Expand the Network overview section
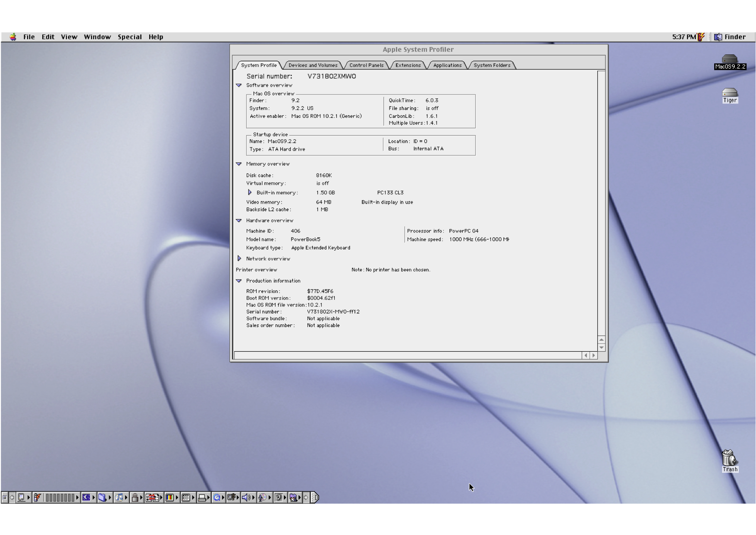 239,258
